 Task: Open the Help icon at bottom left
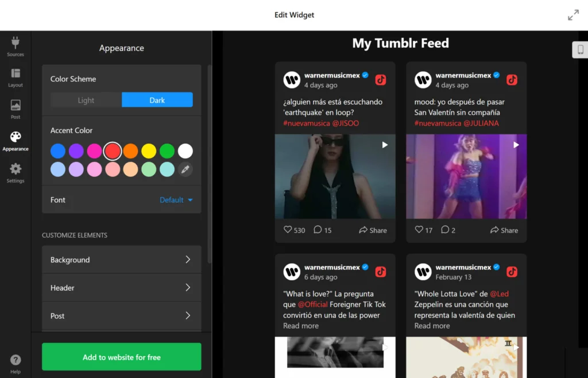tap(15, 360)
